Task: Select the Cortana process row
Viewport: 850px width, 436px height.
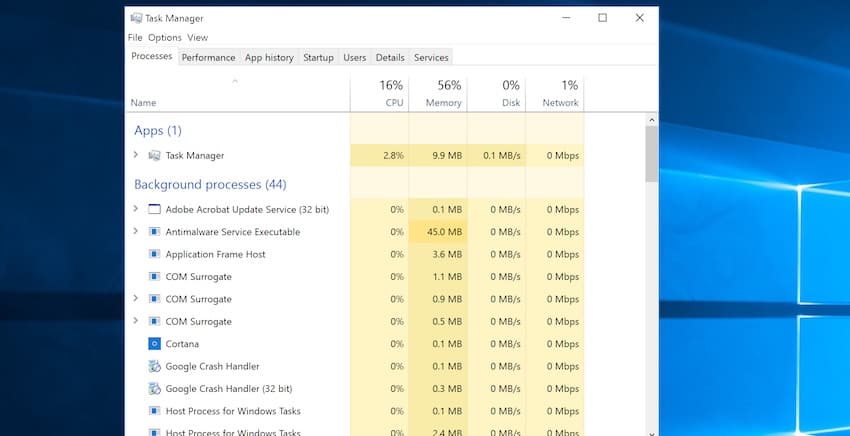Action: [355, 344]
